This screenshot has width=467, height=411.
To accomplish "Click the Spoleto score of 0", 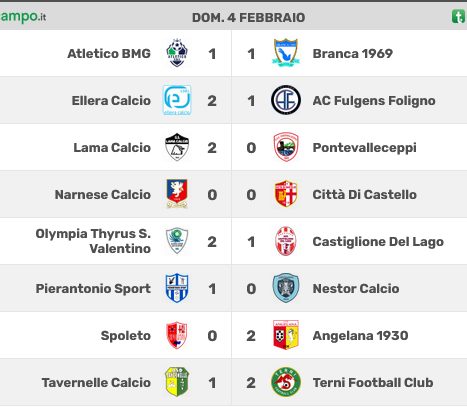I will (x=212, y=336).
